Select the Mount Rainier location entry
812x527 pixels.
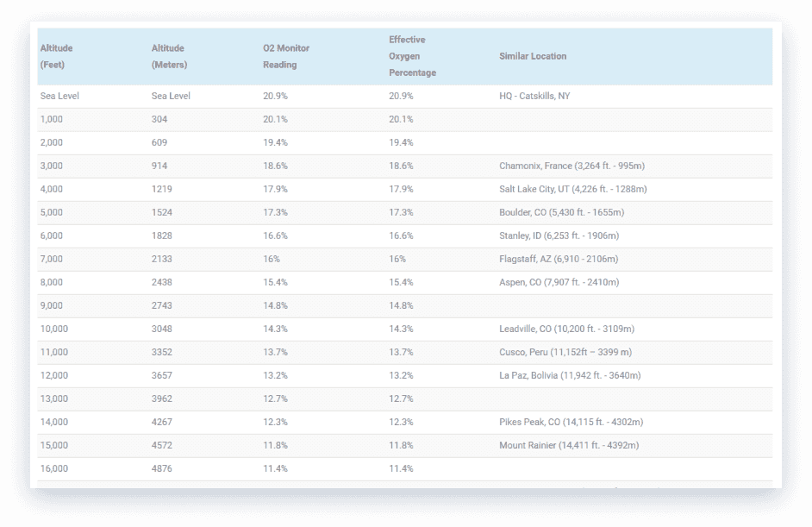pos(569,445)
